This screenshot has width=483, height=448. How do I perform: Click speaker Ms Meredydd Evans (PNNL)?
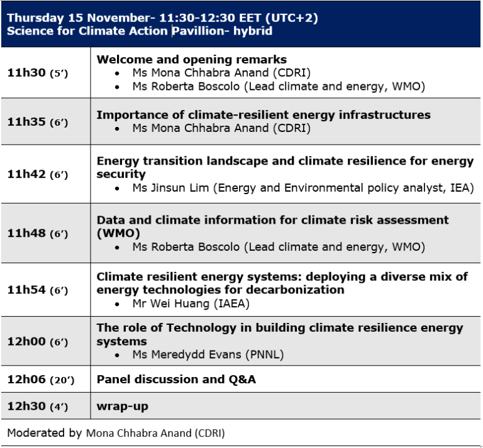[208, 355]
